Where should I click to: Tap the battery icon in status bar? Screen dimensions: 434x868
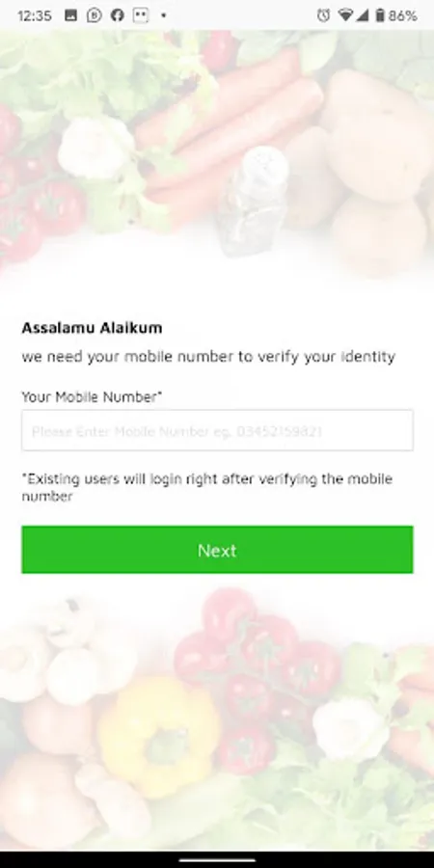380,14
